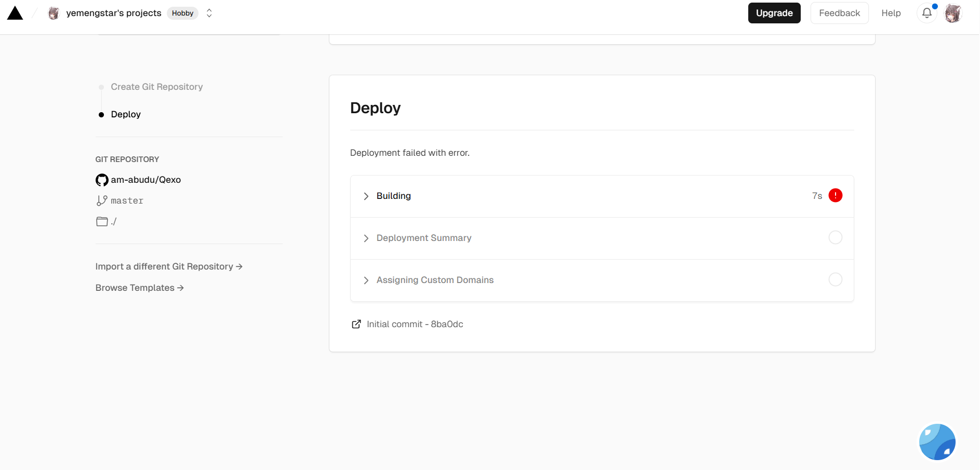Open the notifications bell

pos(926,13)
